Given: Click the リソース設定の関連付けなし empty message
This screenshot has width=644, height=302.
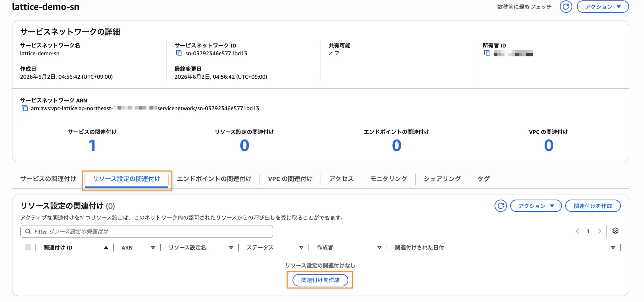Looking at the screenshot, I should 320,265.
